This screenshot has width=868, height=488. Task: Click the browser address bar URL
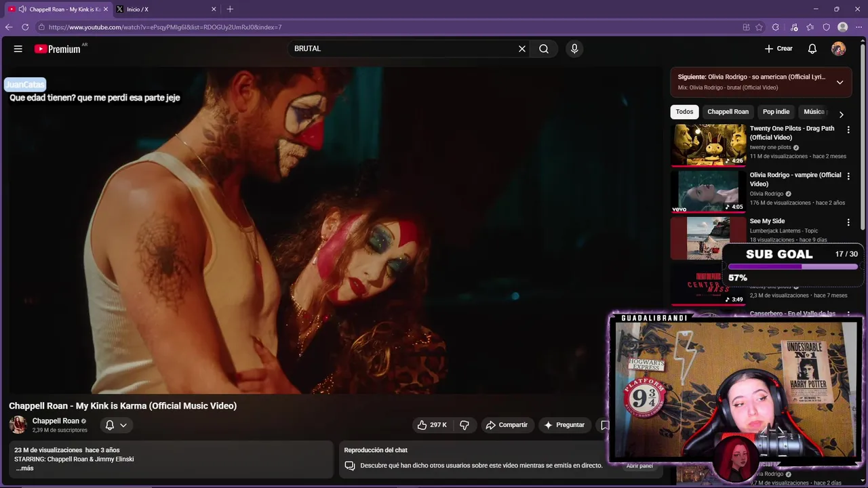(165, 27)
